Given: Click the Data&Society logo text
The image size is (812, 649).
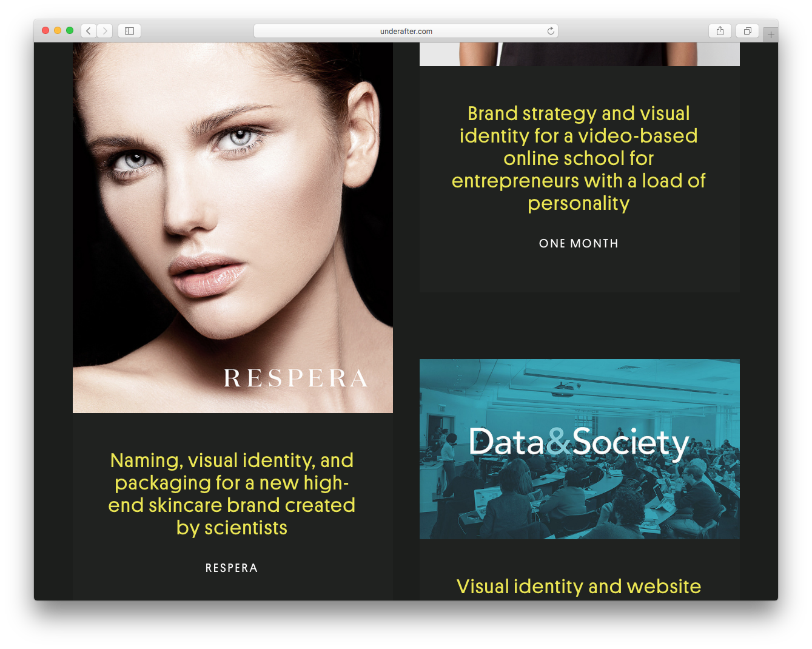Looking at the screenshot, I should [579, 442].
